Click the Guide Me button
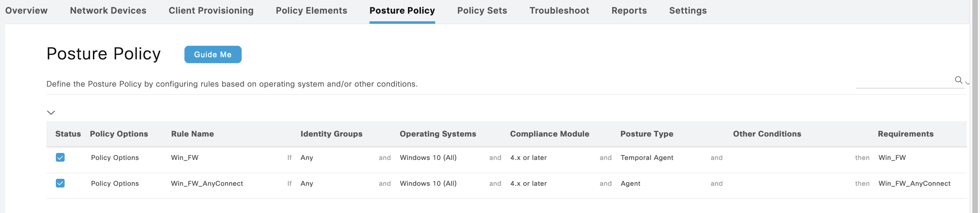The height and width of the screenshot is (213, 980). click(213, 54)
